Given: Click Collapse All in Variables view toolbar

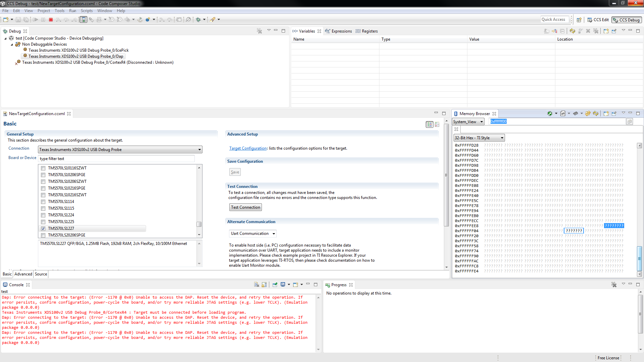Looking at the screenshot, I should coord(562,31).
